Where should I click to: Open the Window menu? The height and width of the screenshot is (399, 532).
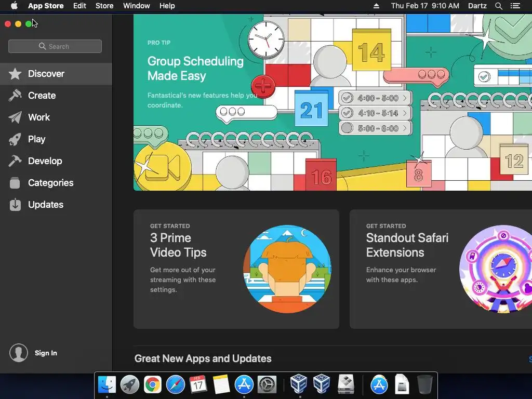pos(137,6)
